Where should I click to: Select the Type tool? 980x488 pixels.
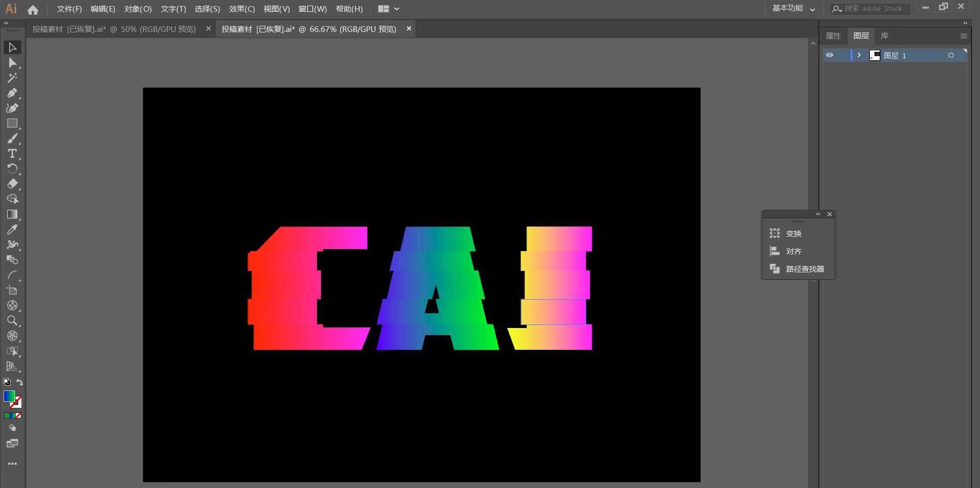(x=12, y=153)
